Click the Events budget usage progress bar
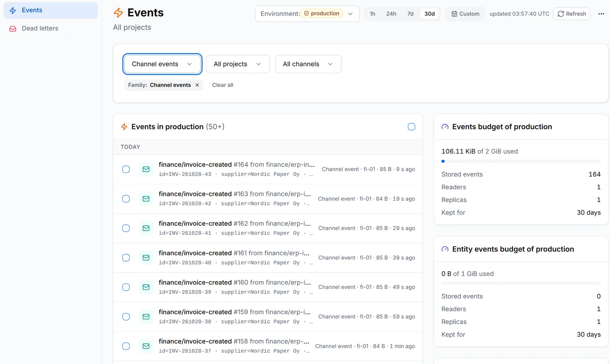610x364 pixels. pos(521,161)
